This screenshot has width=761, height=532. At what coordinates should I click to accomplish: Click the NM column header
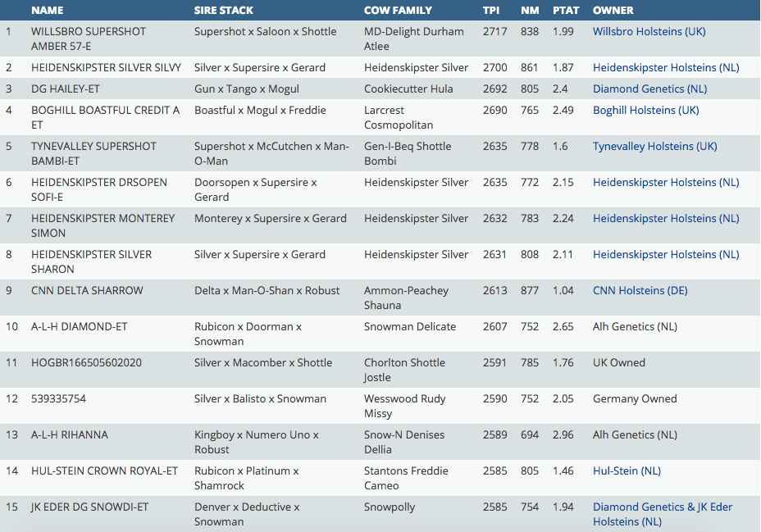tap(530, 11)
